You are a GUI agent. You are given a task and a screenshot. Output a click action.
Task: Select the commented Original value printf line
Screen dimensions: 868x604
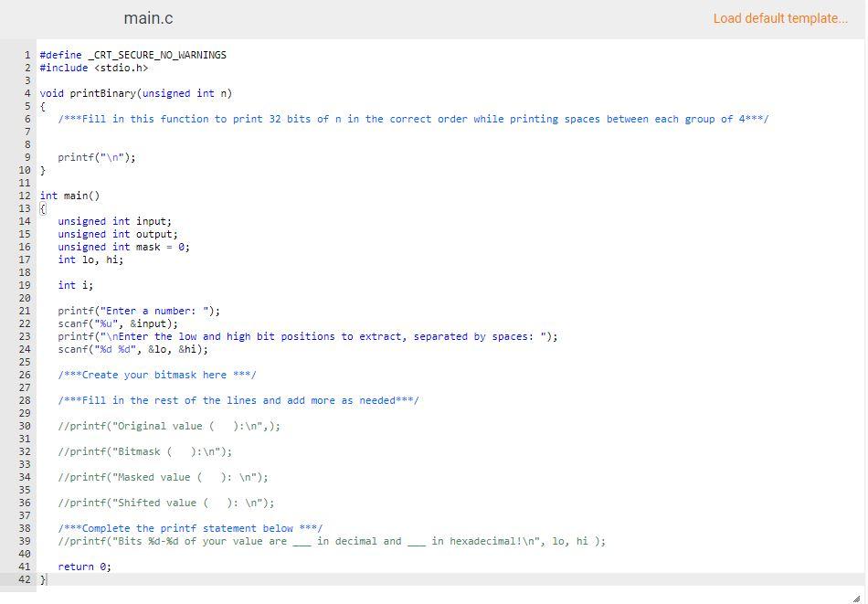[169, 426]
